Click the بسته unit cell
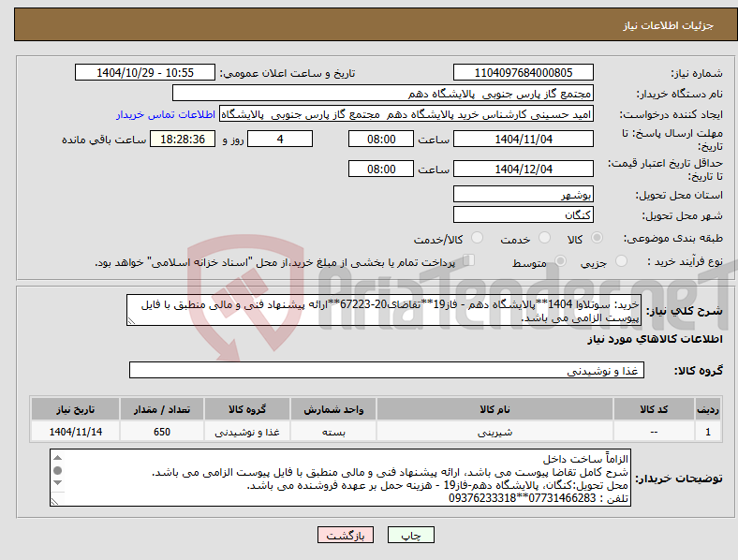 click(x=333, y=432)
